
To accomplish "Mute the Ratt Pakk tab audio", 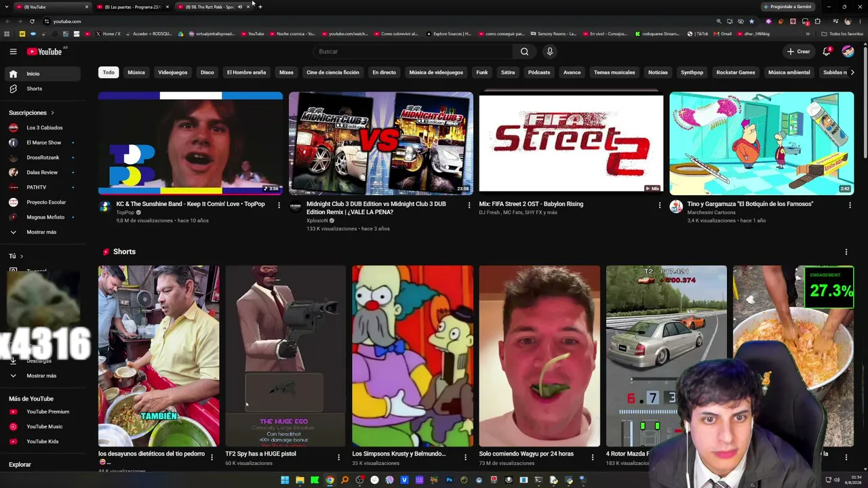I will [239, 7].
